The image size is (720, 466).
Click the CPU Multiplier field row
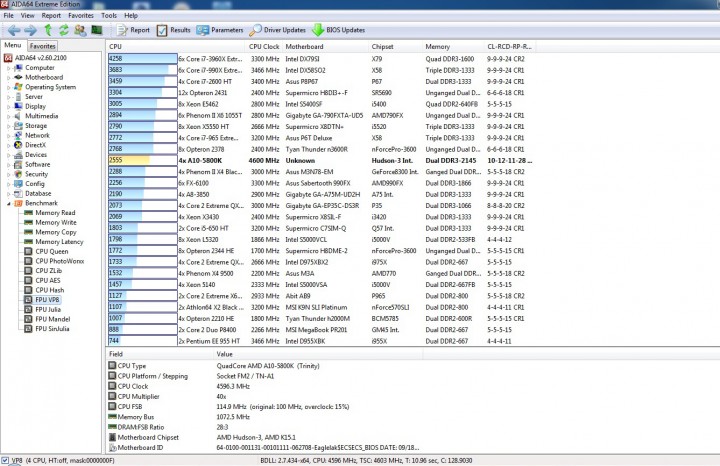click(264, 397)
